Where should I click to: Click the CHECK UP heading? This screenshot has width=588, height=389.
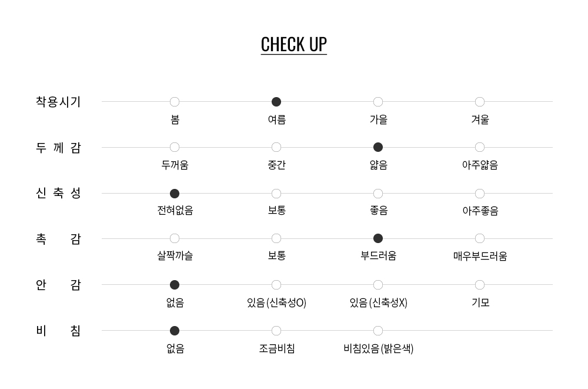[294, 45]
